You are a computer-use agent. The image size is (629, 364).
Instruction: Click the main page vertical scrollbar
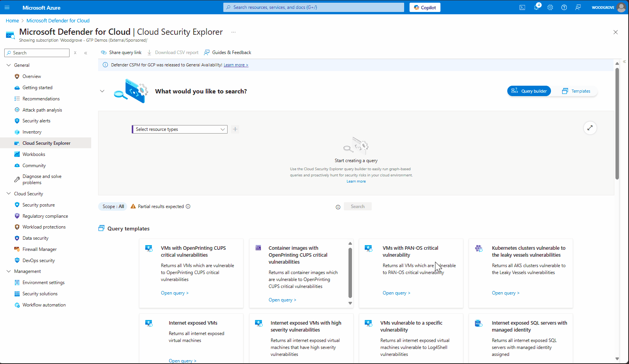coord(617,124)
